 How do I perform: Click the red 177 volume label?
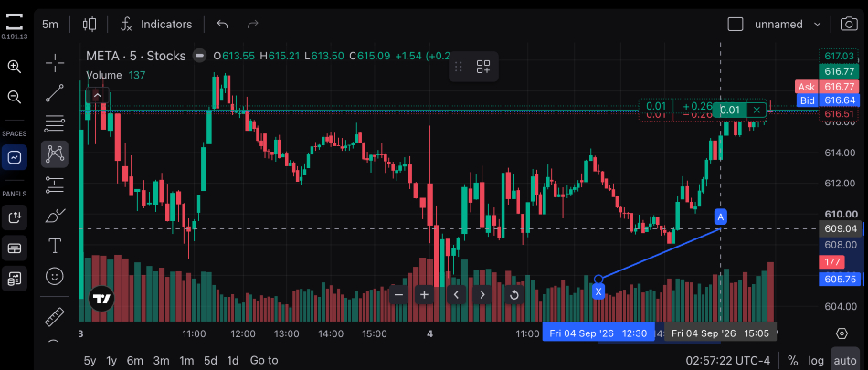click(832, 261)
